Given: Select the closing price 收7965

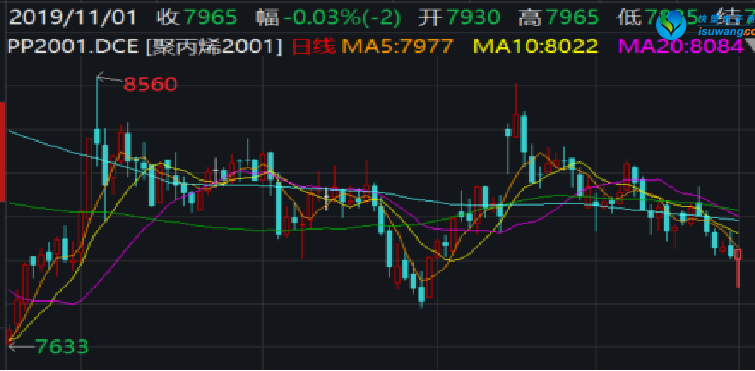Looking at the screenshot, I should [x=197, y=18].
